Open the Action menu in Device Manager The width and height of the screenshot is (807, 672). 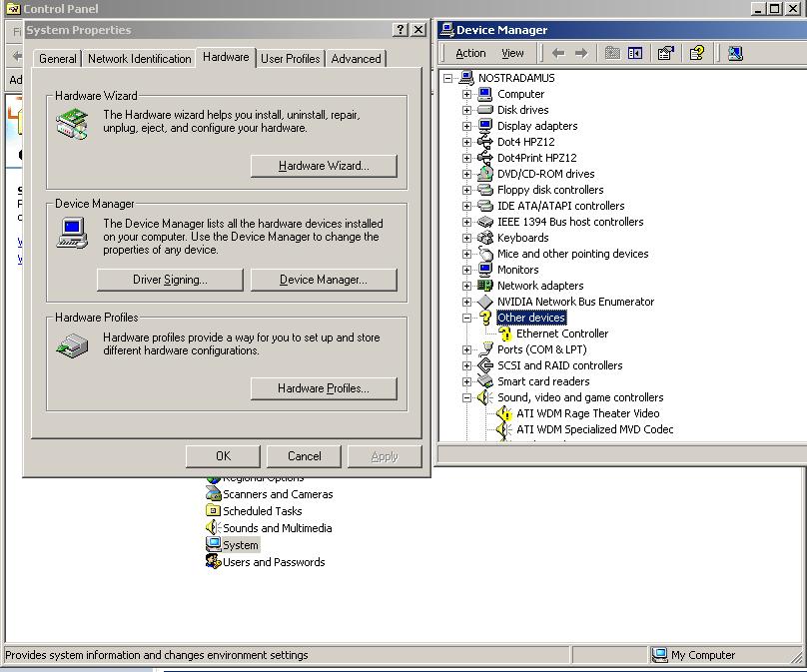tap(470, 53)
